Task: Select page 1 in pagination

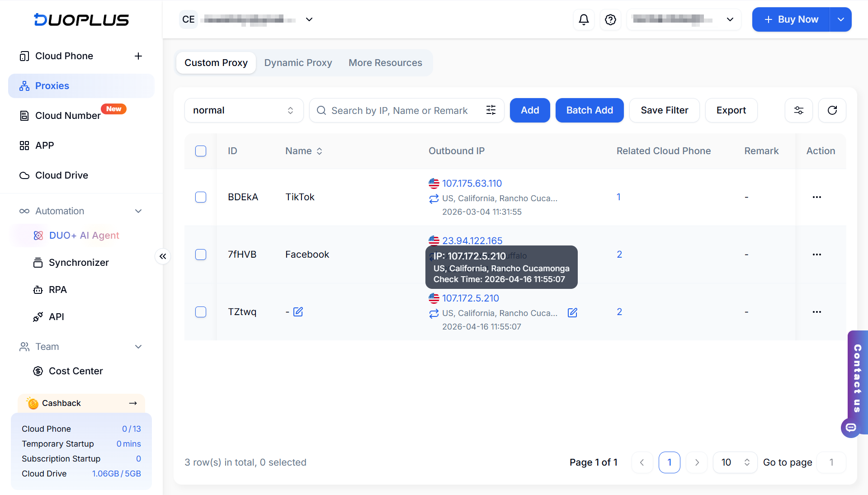Action: point(670,462)
